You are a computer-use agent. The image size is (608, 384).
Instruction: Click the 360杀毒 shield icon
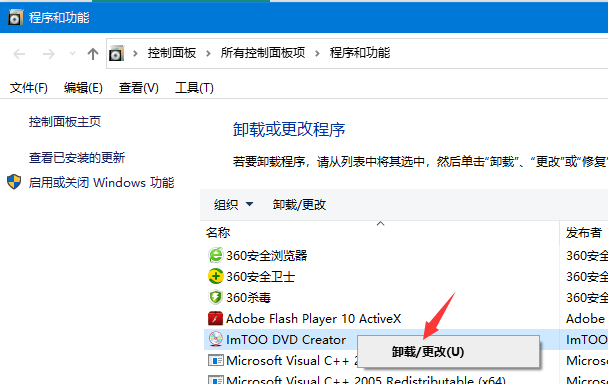216,297
